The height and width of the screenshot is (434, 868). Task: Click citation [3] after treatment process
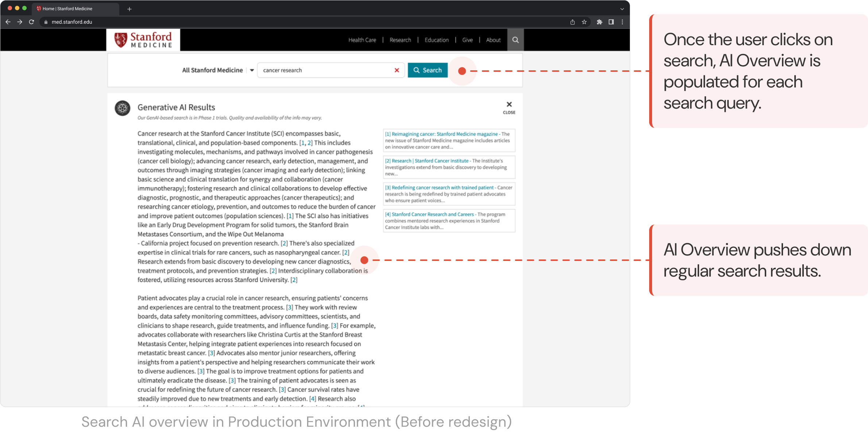(x=290, y=307)
